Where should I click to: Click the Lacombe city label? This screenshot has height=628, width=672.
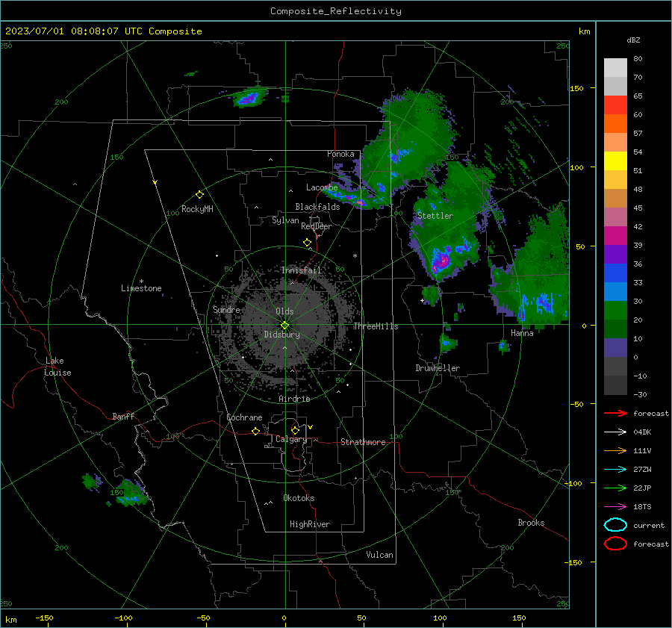(x=322, y=187)
